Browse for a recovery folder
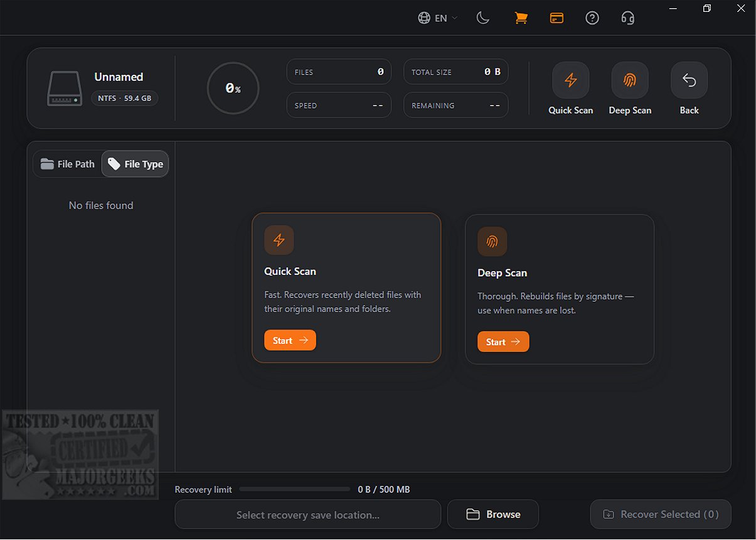This screenshot has width=756, height=540. coord(493,514)
